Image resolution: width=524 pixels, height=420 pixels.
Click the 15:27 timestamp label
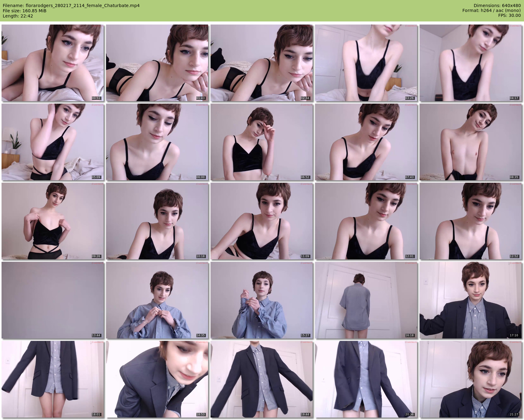305,335
